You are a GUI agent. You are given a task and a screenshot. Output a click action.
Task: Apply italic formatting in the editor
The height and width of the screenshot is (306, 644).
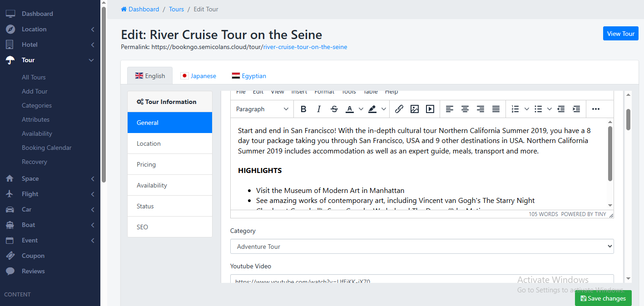tap(319, 109)
